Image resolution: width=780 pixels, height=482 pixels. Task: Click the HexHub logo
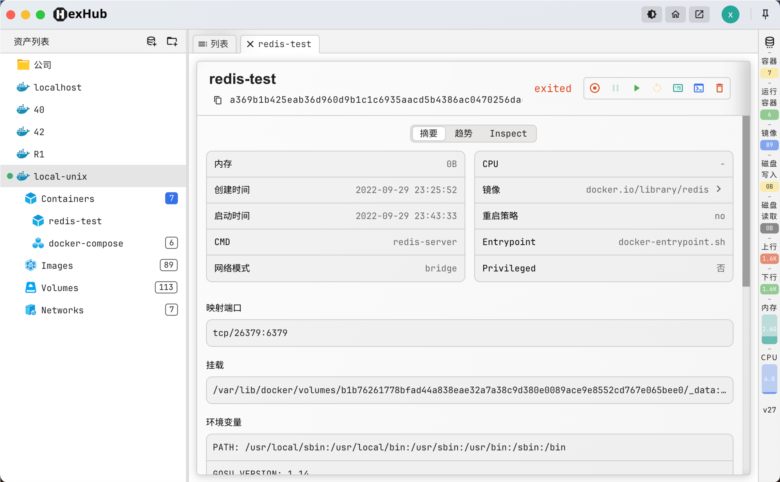pyautogui.click(x=80, y=14)
